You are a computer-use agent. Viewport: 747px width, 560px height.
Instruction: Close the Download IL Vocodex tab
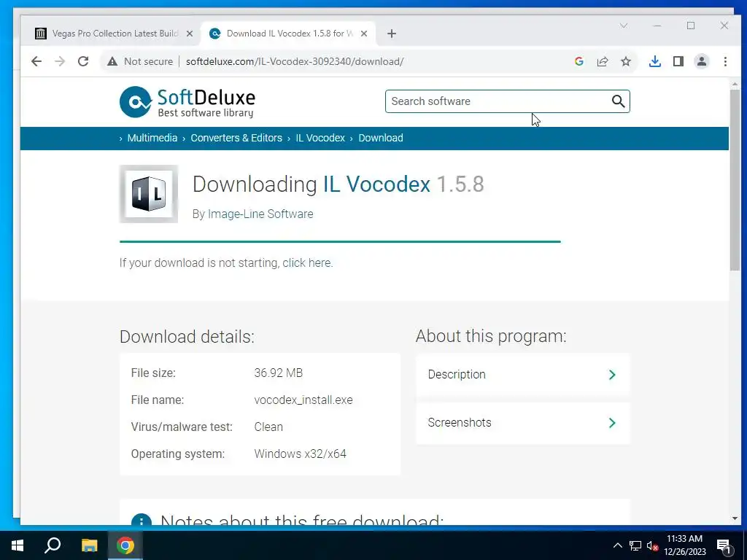364,34
